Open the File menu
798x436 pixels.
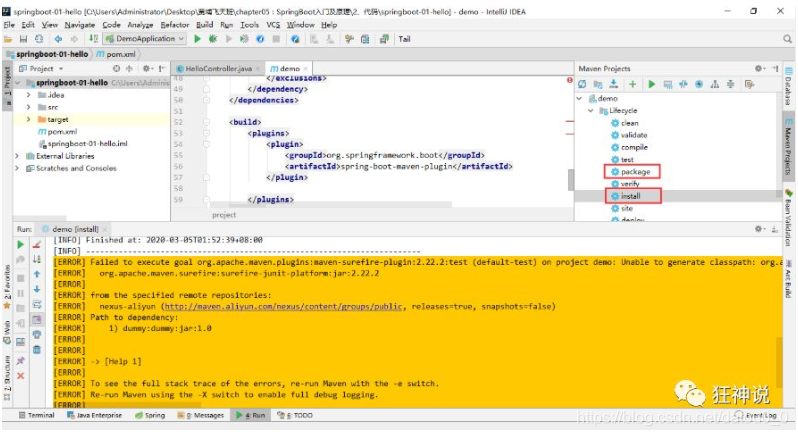(x=9, y=24)
